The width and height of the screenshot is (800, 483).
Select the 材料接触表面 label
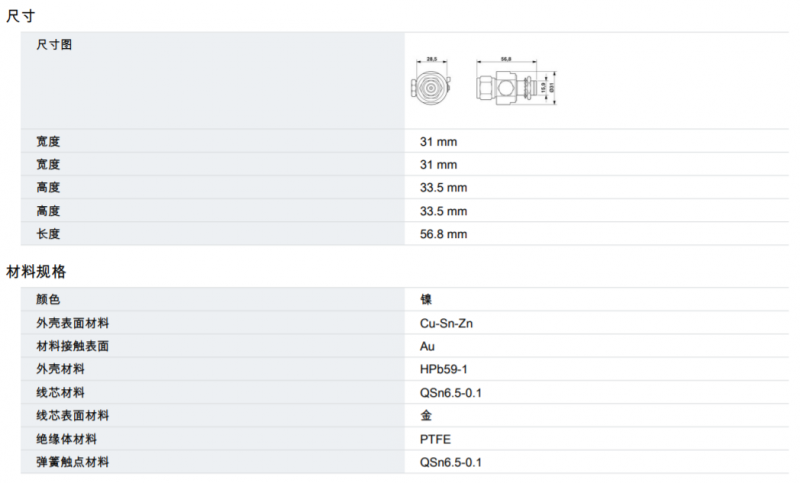pyautogui.click(x=73, y=346)
